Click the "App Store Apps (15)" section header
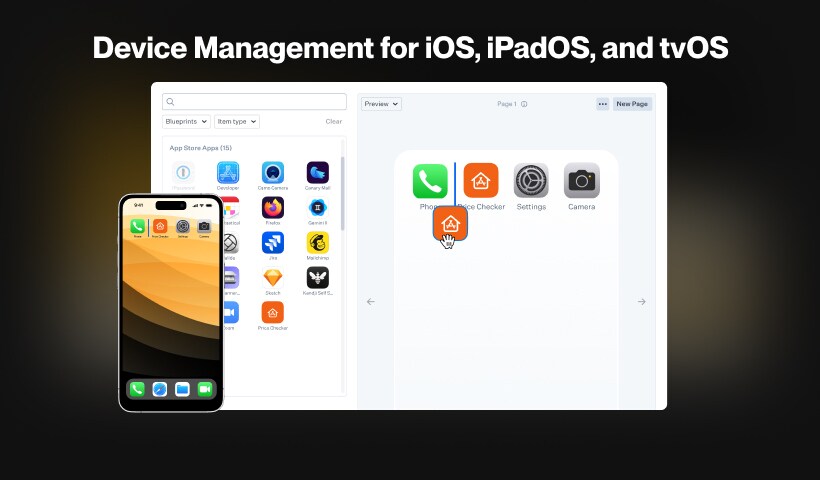The height and width of the screenshot is (480, 820). point(200,148)
